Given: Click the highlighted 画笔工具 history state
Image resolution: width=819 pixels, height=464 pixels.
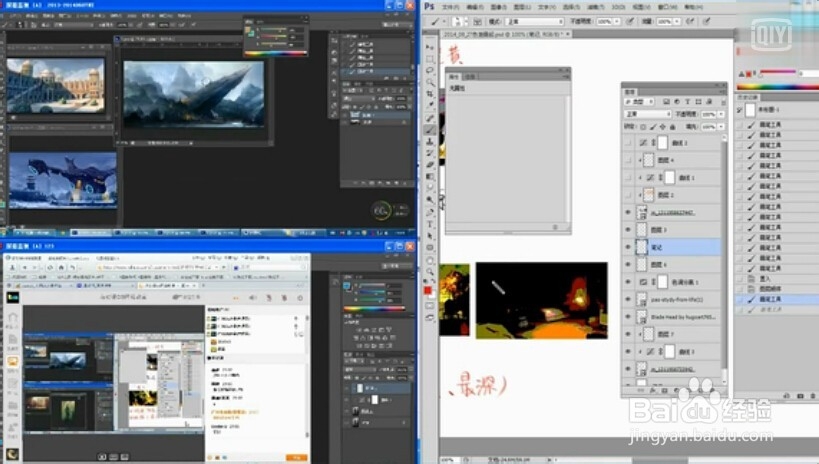Looking at the screenshot, I should click(x=777, y=299).
